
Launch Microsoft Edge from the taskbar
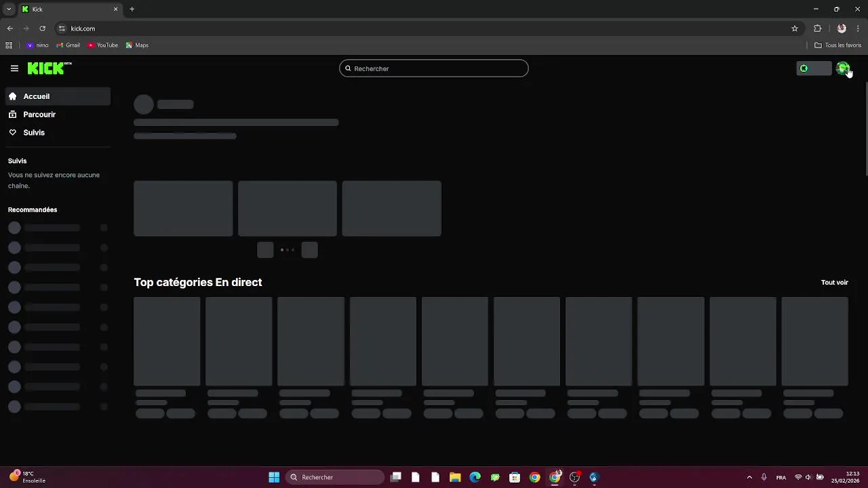475,477
